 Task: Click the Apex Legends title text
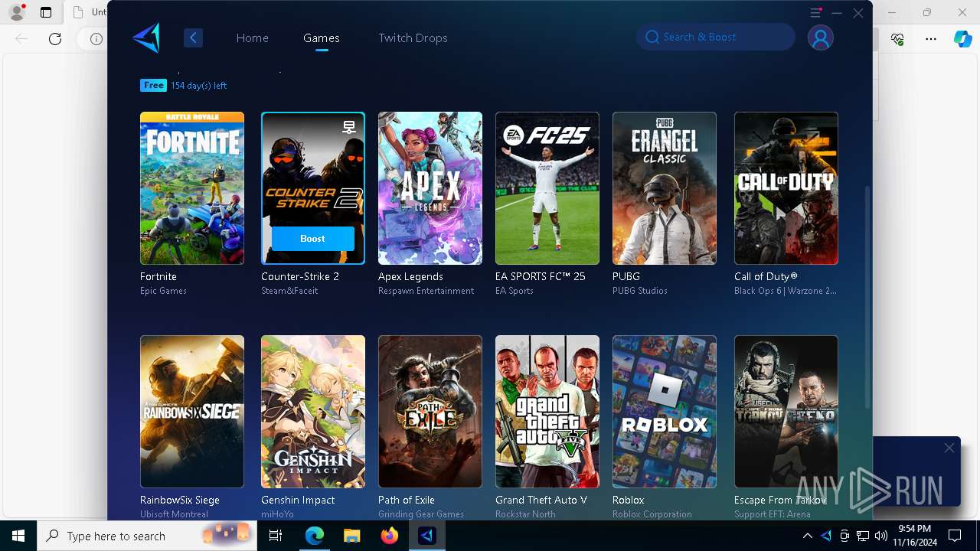click(410, 276)
